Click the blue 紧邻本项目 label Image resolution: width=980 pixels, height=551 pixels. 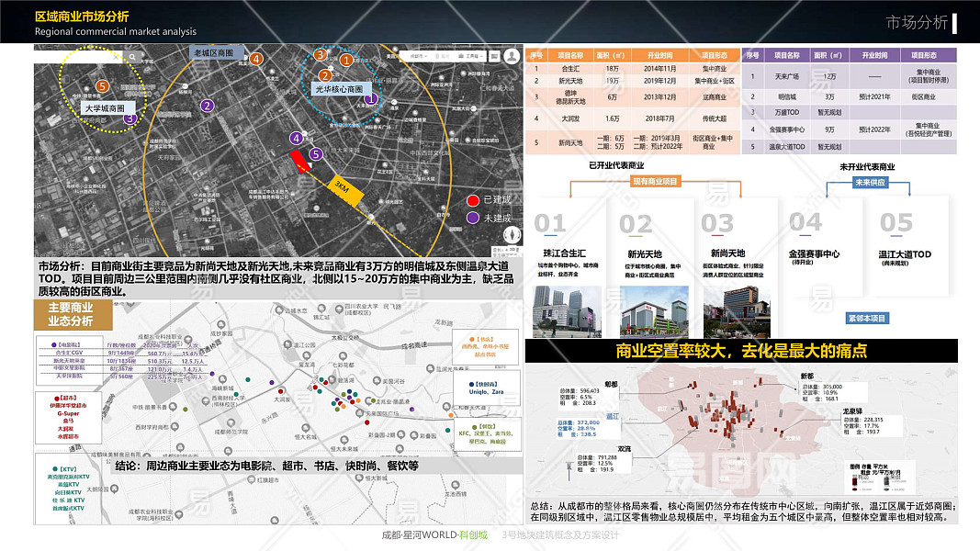866,318
